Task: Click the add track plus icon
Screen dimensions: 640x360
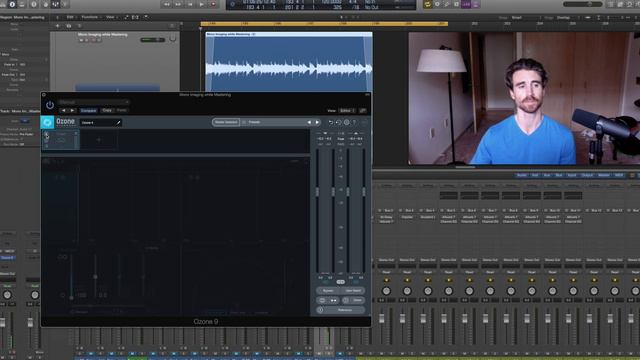Action: click(58, 26)
